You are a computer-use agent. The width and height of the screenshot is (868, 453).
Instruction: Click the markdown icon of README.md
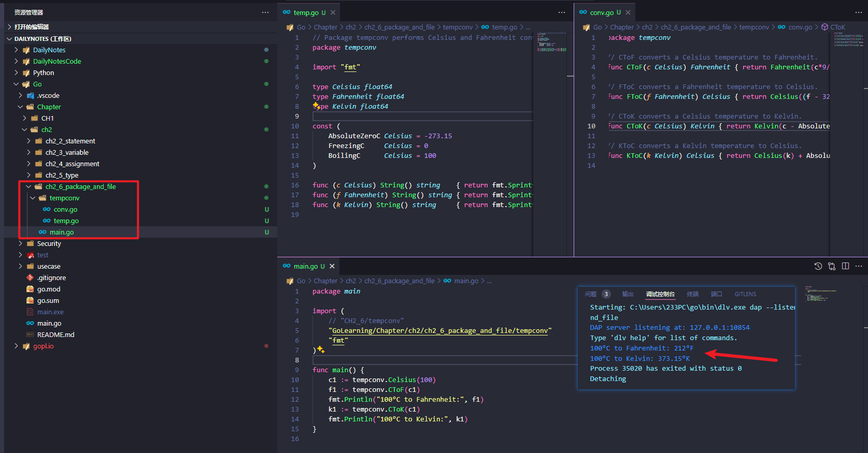pos(30,334)
